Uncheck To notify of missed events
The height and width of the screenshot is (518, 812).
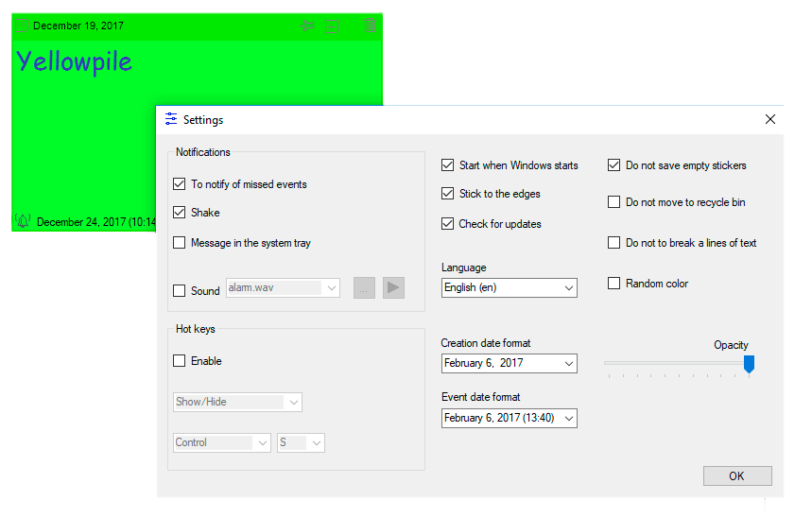point(180,184)
